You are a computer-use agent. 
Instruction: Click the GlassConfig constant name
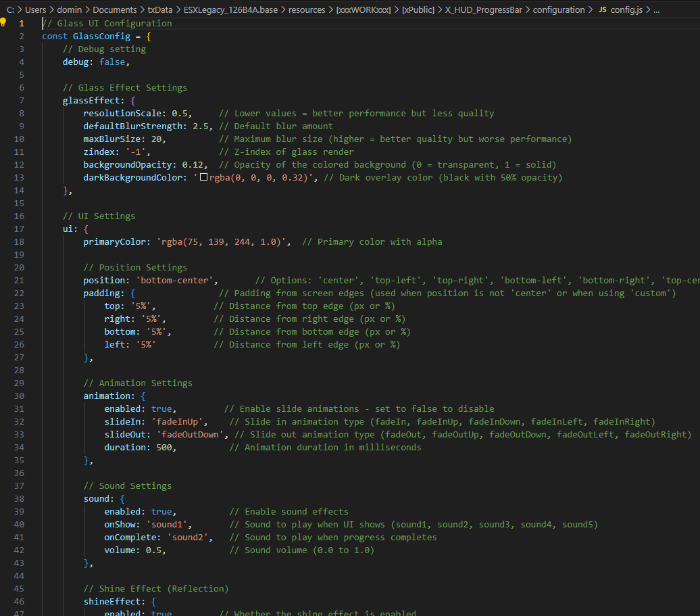click(101, 36)
